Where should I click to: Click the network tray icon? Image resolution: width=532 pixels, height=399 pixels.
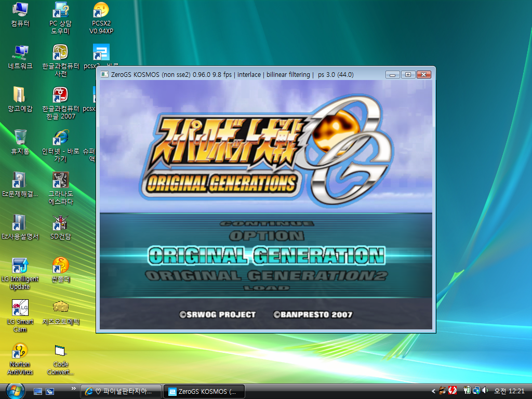[x=476, y=391]
